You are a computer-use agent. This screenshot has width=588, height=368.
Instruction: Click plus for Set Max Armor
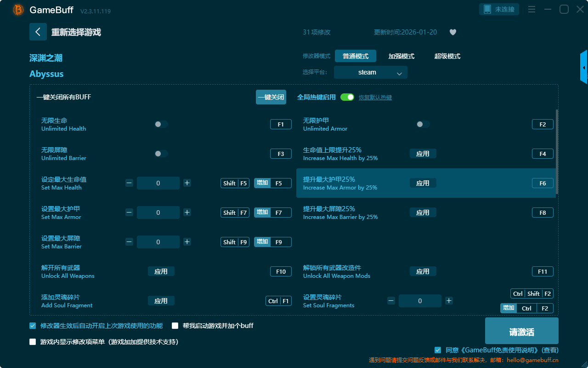[187, 213]
